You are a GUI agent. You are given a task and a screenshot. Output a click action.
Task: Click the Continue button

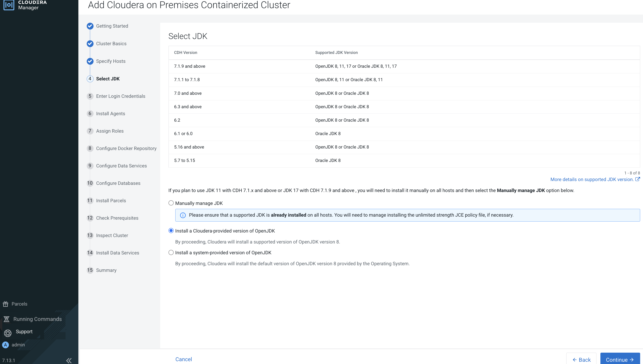(x=620, y=359)
